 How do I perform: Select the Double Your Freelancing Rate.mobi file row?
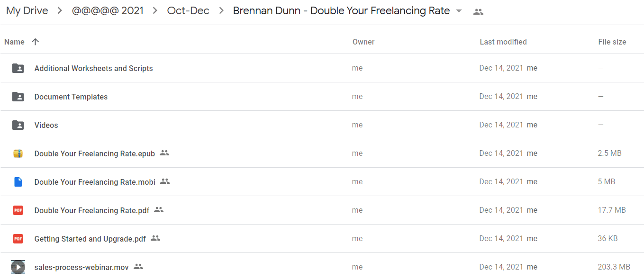[322, 182]
